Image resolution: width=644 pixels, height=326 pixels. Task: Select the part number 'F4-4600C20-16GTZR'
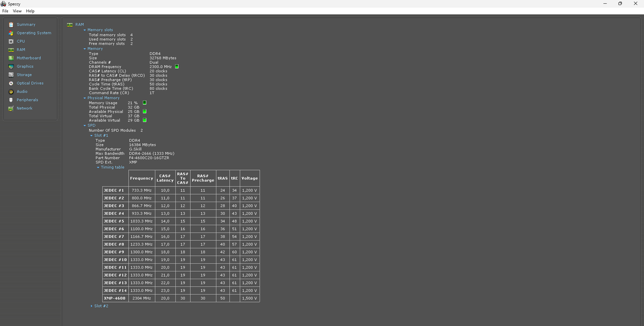point(149,158)
